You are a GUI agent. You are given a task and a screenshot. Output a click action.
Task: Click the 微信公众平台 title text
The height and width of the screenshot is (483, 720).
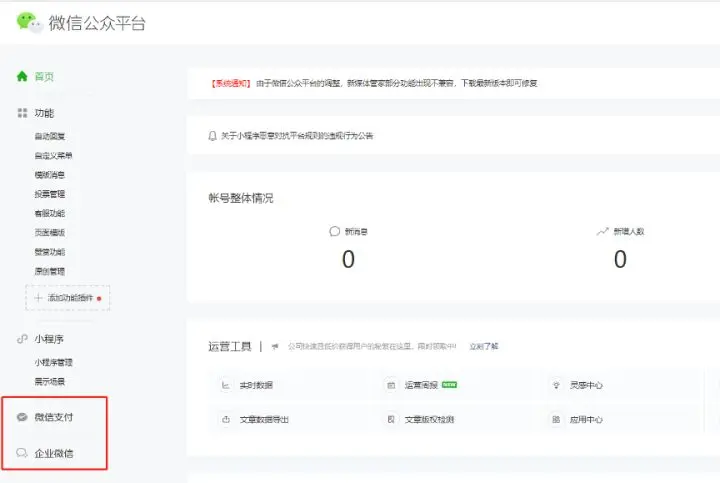(x=97, y=23)
